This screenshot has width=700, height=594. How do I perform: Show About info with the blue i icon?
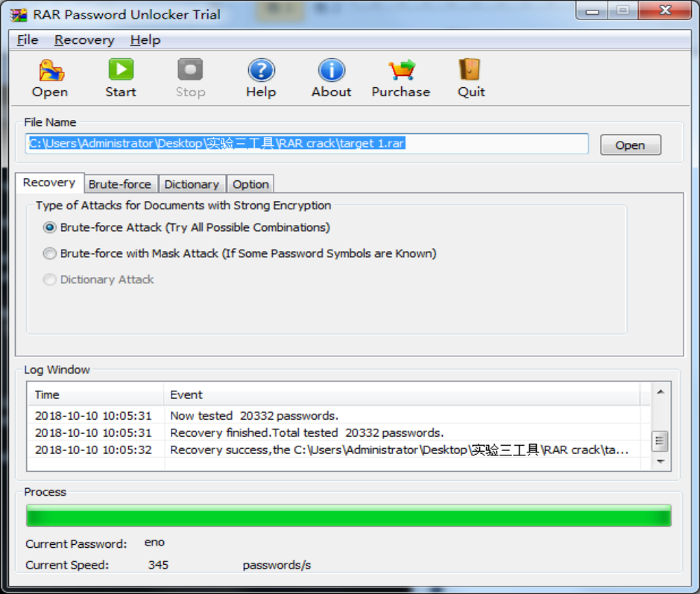pos(332,70)
